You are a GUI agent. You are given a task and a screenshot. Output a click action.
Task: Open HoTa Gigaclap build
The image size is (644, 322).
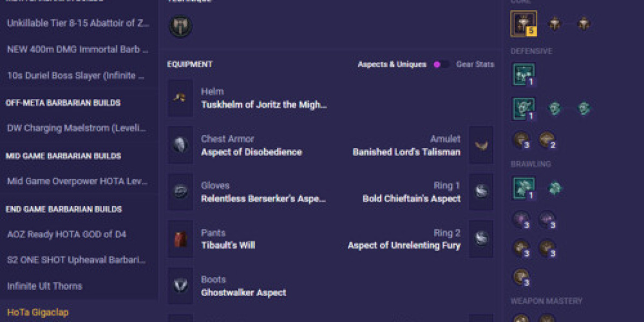click(38, 312)
